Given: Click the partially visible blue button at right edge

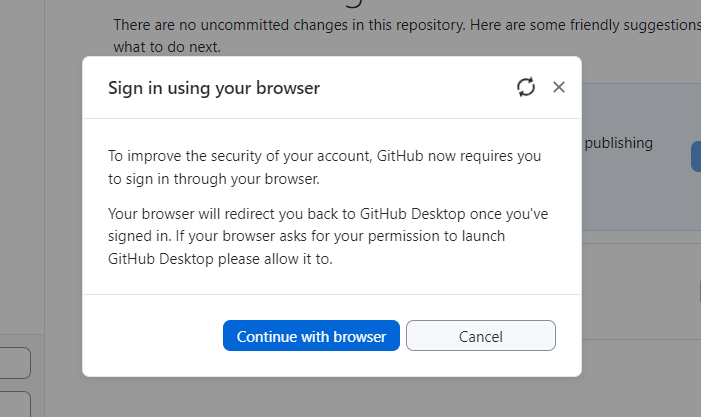Looking at the screenshot, I should [695, 156].
